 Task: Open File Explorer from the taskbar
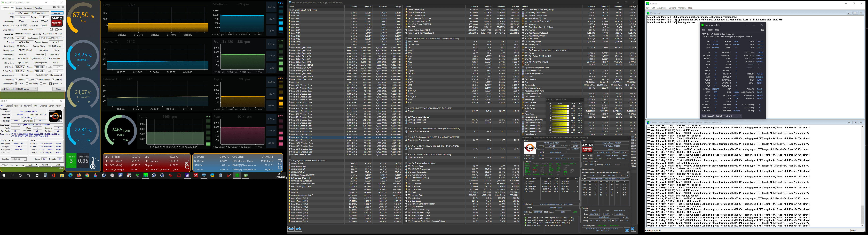(x=62, y=175)
